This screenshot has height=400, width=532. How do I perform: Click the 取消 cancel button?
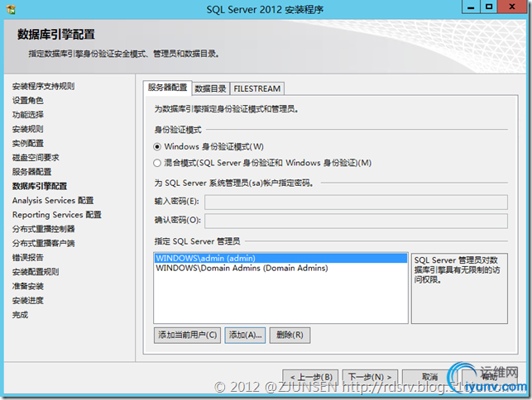pyautogui.click(x=429, y=377)
